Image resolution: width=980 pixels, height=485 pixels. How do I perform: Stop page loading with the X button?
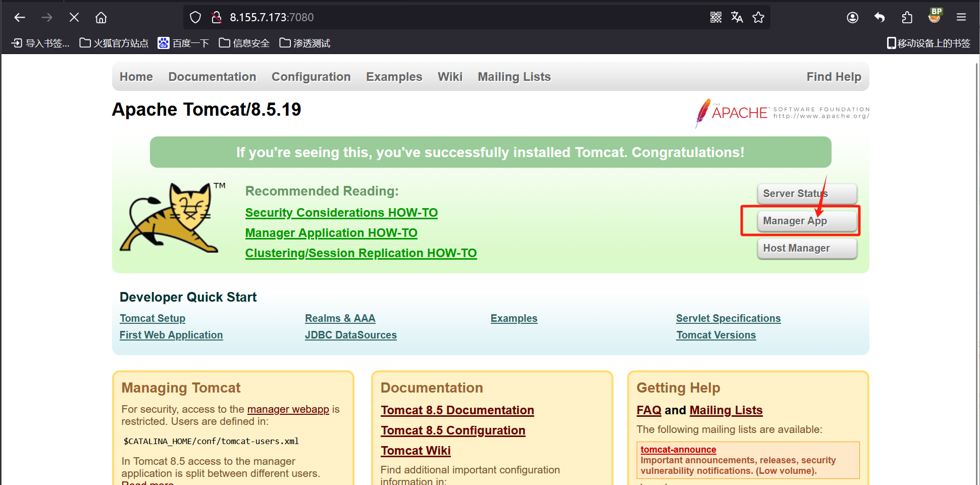74,18
